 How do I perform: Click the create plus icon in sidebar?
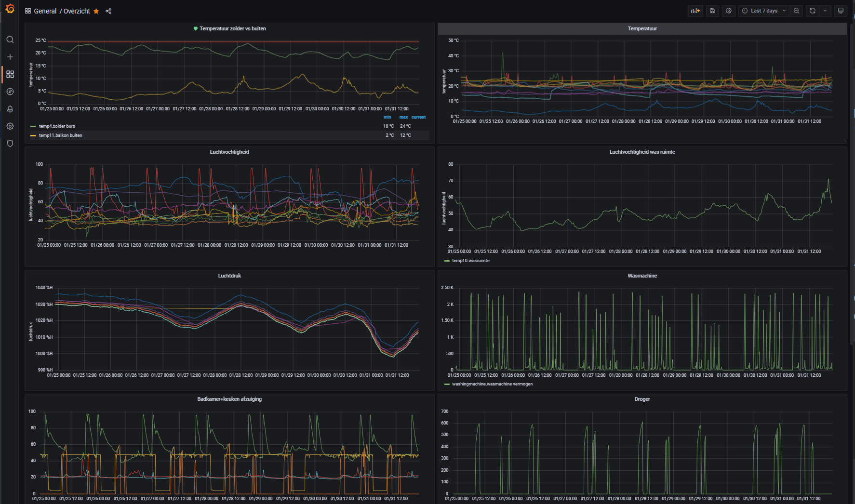(x=10, y=57)
